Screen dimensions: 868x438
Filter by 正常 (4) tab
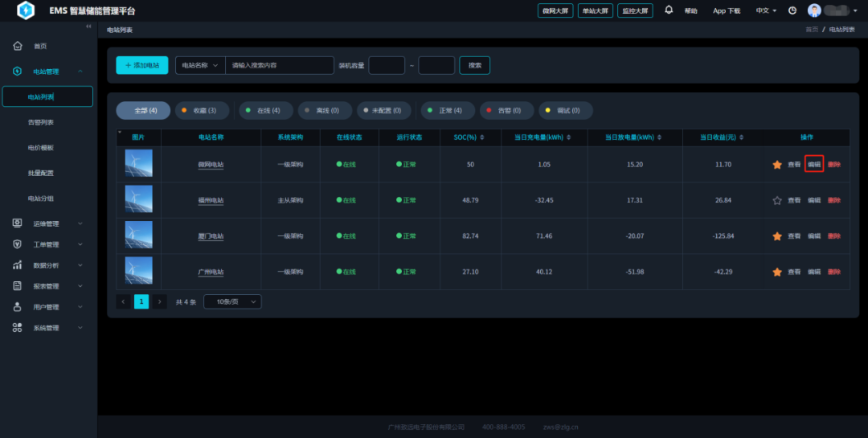point(448,111)
